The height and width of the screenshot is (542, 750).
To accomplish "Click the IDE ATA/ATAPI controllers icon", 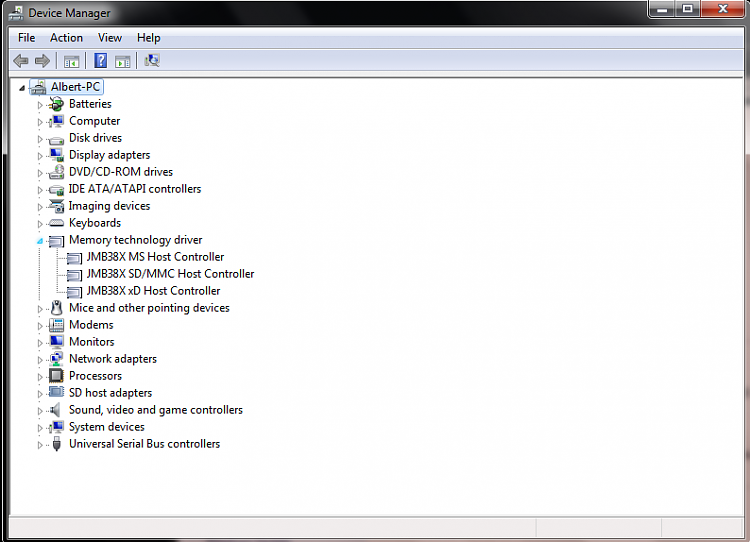I will point(56,190).
